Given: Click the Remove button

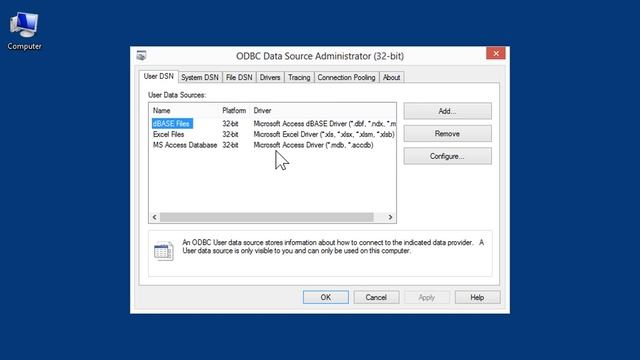Looking at the screenshot, I should click(447, 133).
